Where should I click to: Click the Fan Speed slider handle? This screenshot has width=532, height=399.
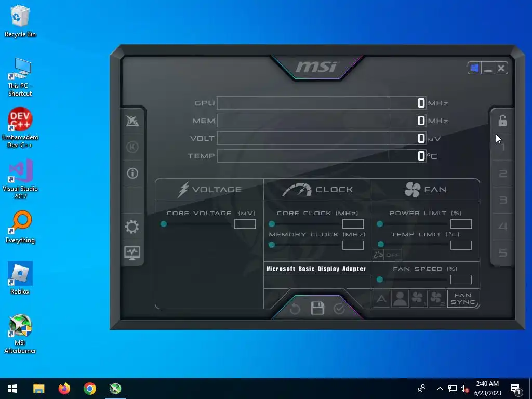(x=380, y=280)
